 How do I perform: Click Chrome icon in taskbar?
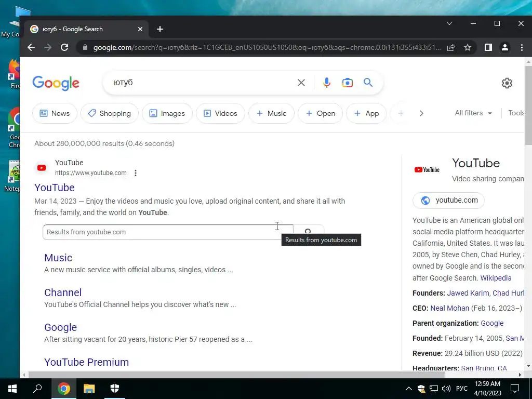point(63,389)
